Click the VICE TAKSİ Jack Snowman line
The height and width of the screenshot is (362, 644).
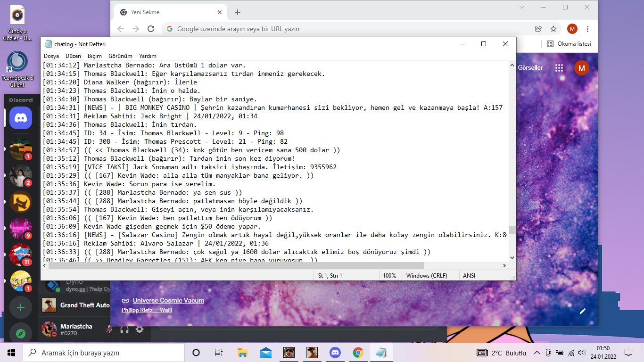click(x=190, y=167)
